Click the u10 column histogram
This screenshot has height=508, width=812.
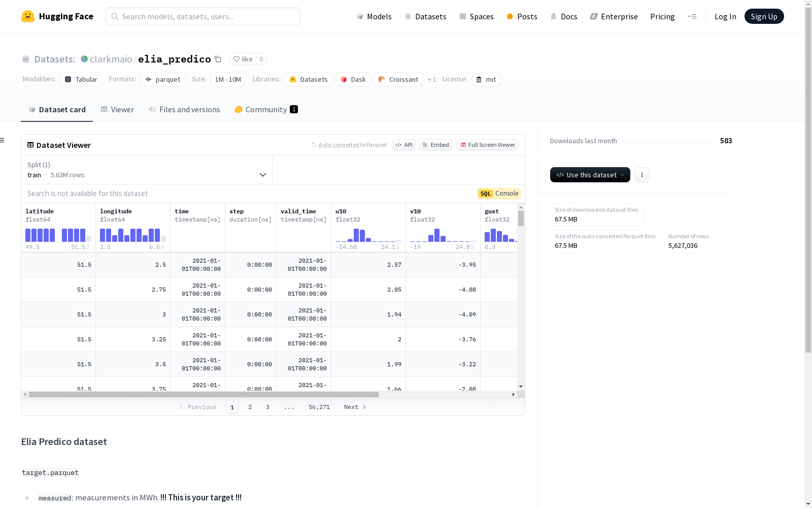(x=368, y=235)
